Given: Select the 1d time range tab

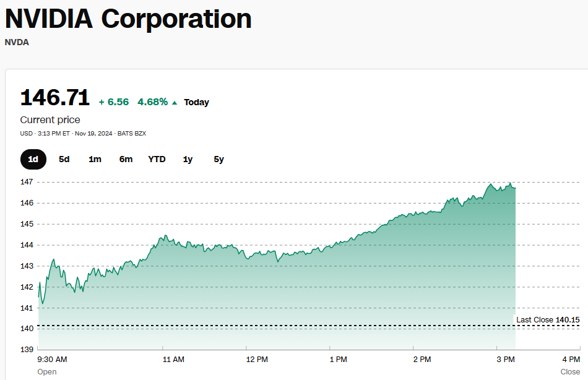Looking at the screenshot, I should point(33,160).
